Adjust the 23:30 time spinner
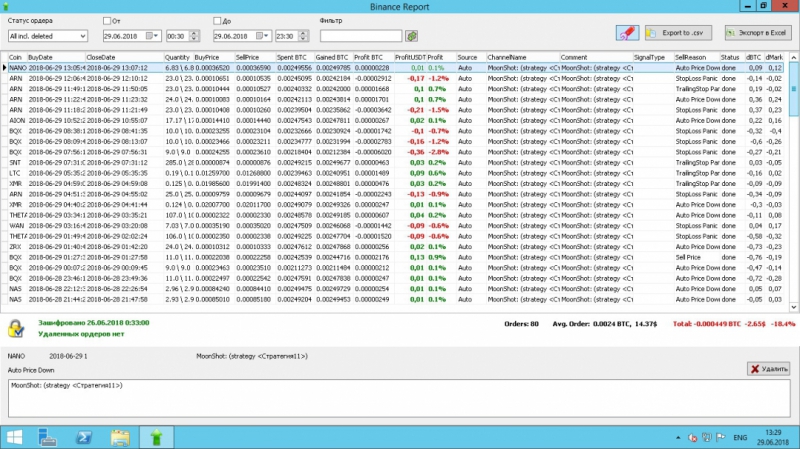 pos(303,36)
